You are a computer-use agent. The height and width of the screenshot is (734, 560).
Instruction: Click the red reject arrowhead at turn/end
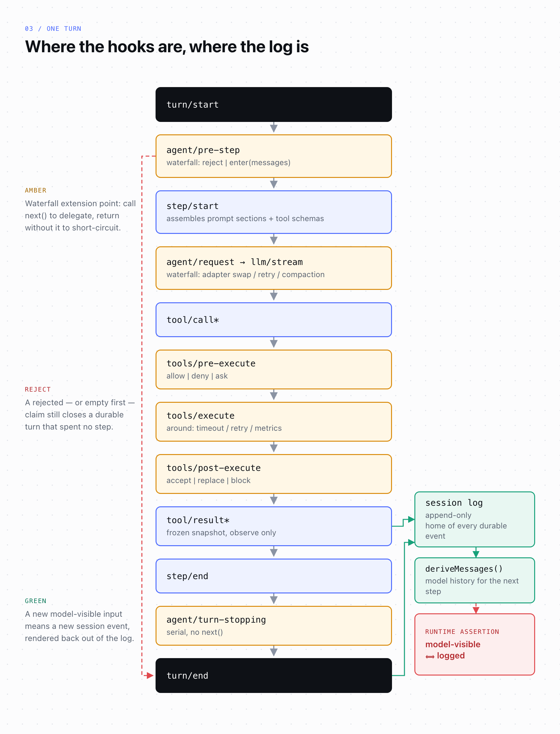[150, 675]
